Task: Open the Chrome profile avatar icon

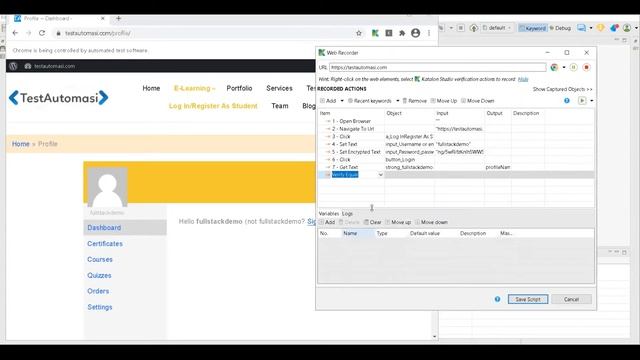Action: [416, 33]
